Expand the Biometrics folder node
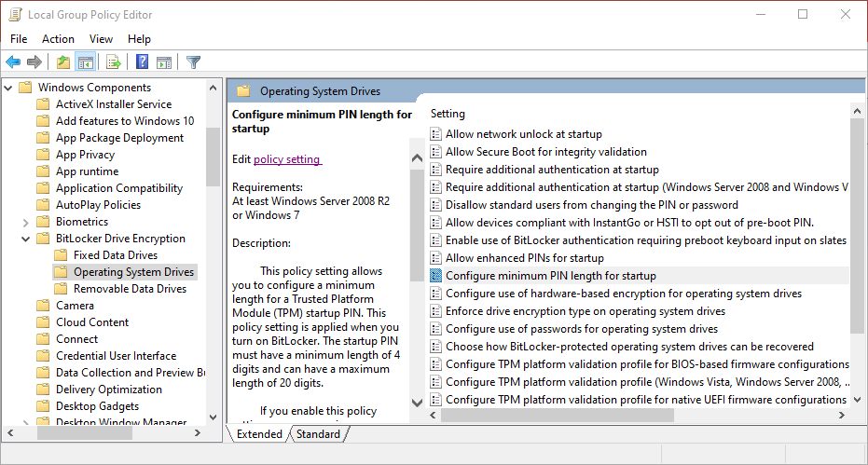Viewport: 868px width, 465px height. pyautogui.click(x=25, y=222)
